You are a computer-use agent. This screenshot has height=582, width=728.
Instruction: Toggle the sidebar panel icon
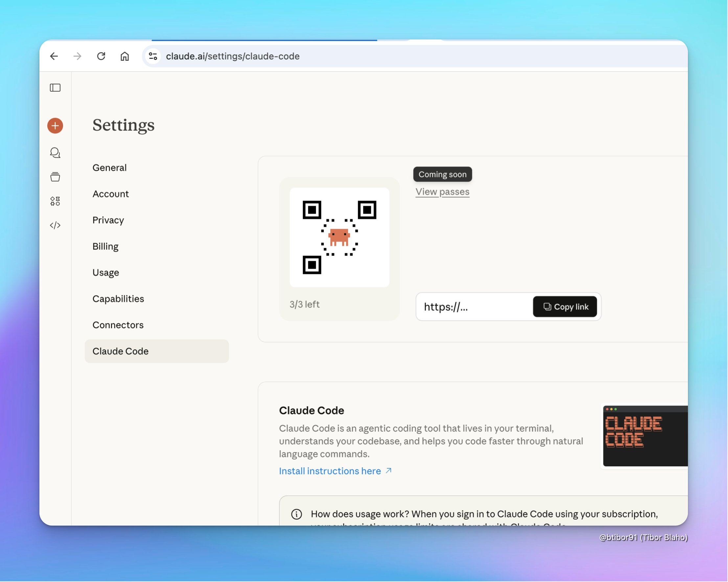tap(55, 88)
